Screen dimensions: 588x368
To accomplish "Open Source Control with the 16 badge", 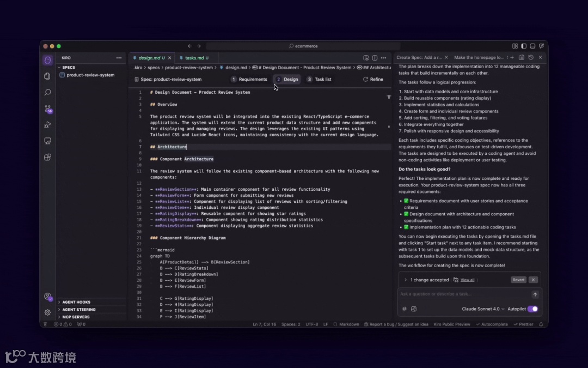I will pos(47,109).
